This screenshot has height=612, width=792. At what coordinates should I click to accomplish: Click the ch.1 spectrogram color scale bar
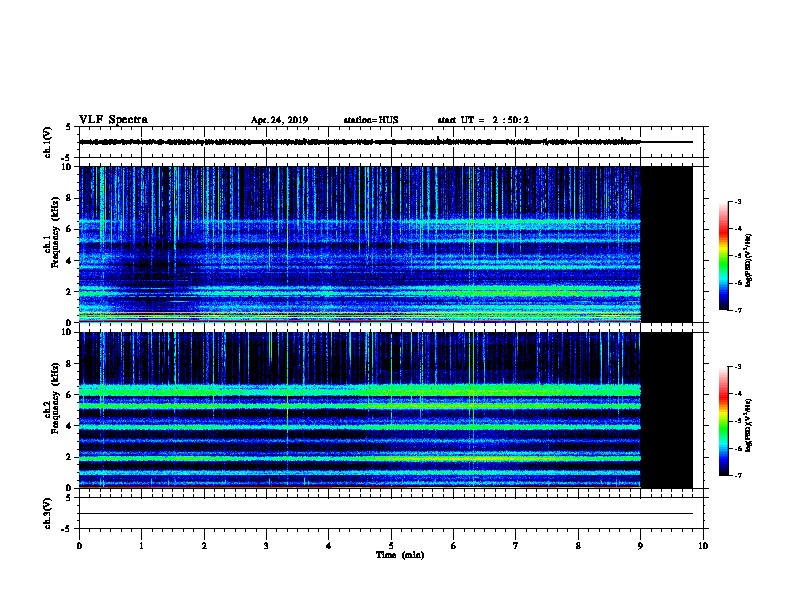[723, 256]
